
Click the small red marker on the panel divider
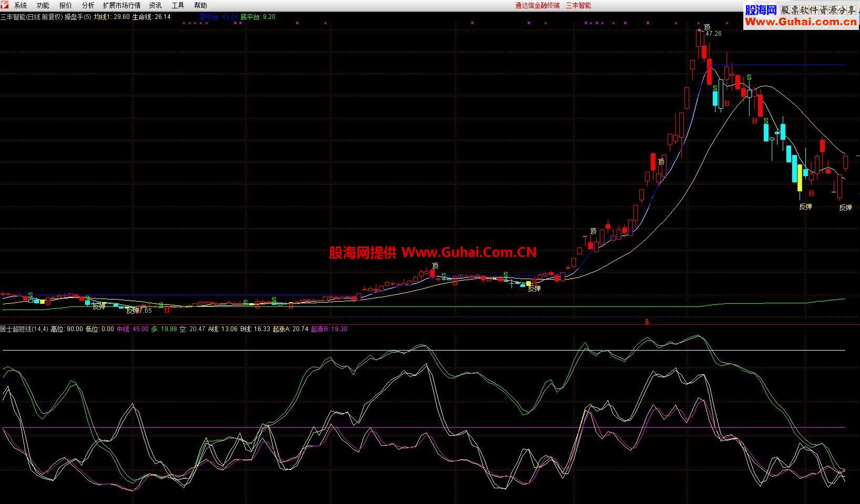[647, 322]
